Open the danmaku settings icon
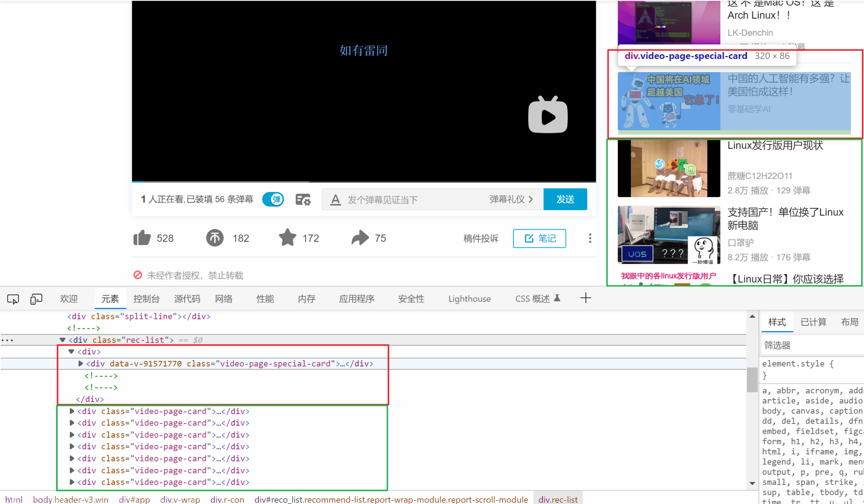The image size is (864, 504). (x=303, y=199)
